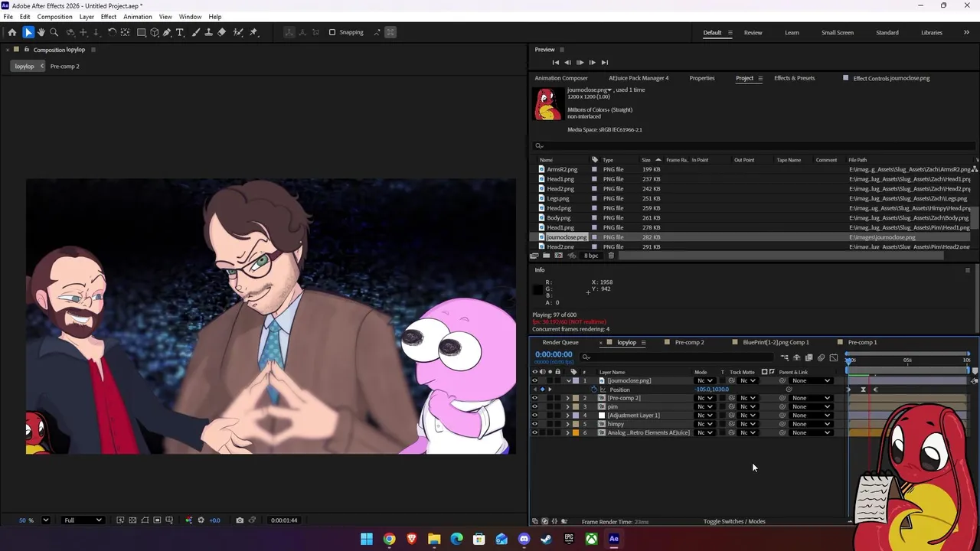Viewport: 980px width, 551px height.
Task: Select the Zoom tool in toolbar
Action: point(54,32)
